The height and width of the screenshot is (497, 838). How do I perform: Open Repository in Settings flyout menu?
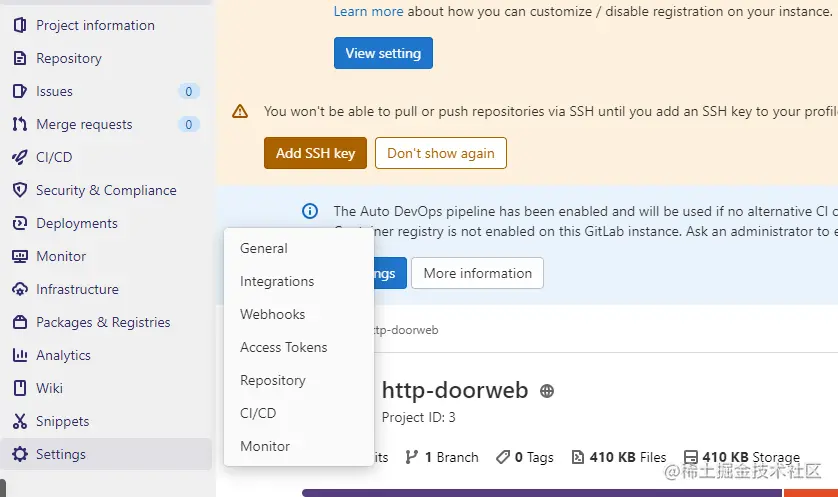click(x=299, y=380)
